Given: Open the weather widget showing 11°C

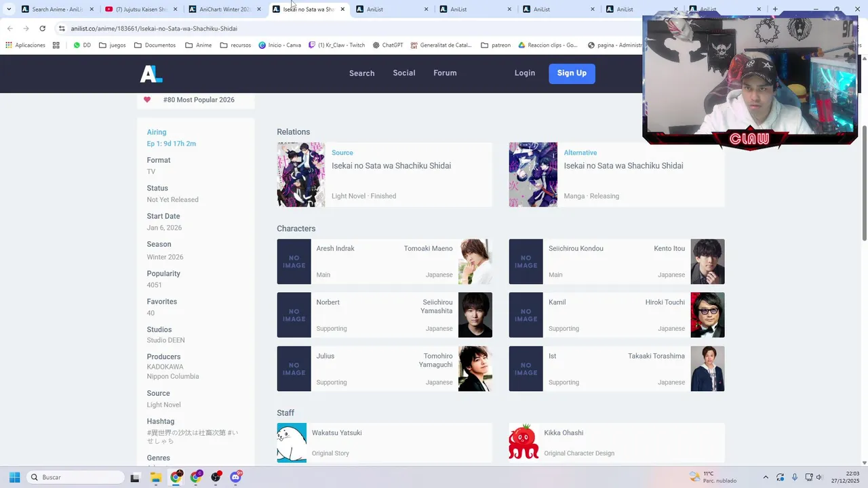Looking at the screenshot, I should coord(713,477).
